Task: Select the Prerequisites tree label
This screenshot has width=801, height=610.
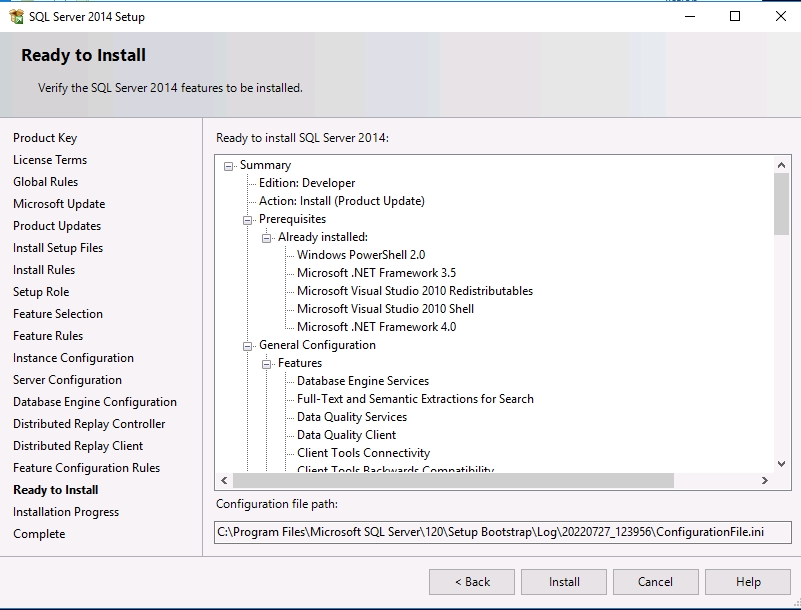Action: (x=292, y=219)
